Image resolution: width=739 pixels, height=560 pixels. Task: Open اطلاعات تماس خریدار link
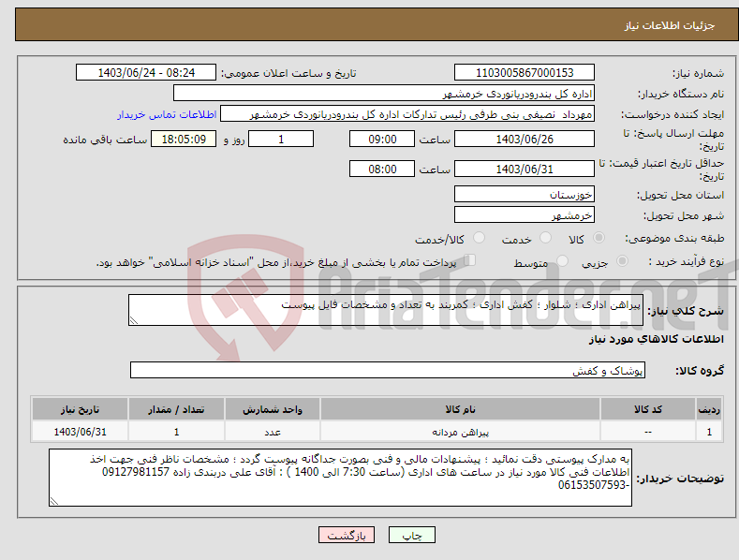[167, 114]
